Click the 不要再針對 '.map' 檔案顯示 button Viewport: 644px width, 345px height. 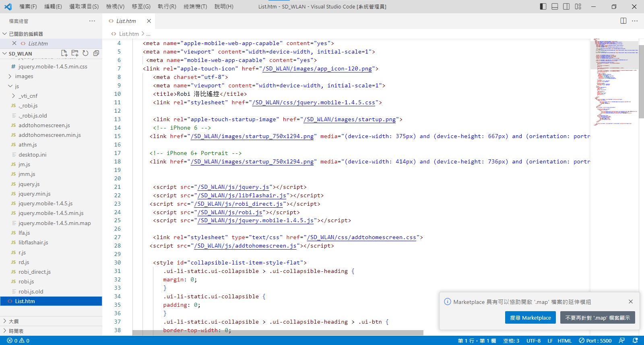[597, 318]
